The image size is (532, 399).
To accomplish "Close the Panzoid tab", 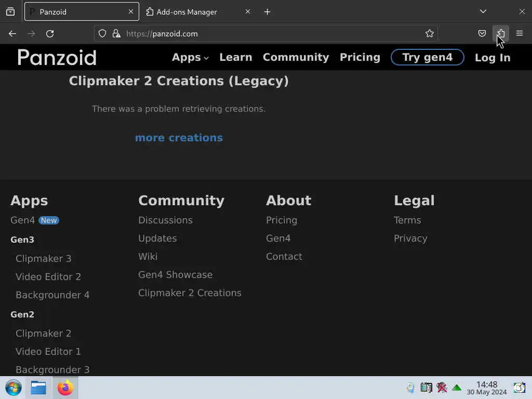I will [x=130, y=11].
